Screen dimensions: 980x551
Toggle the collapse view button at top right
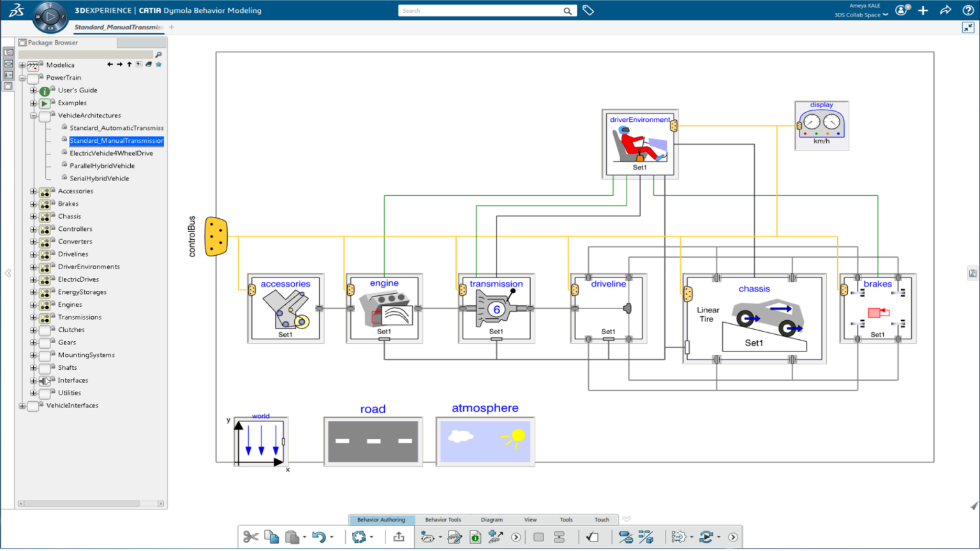968,27
